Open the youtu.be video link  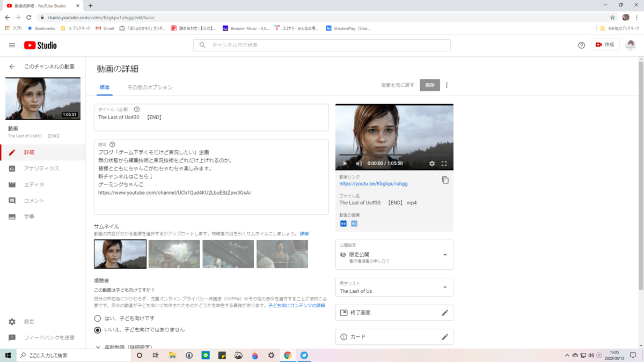point(373,183)
